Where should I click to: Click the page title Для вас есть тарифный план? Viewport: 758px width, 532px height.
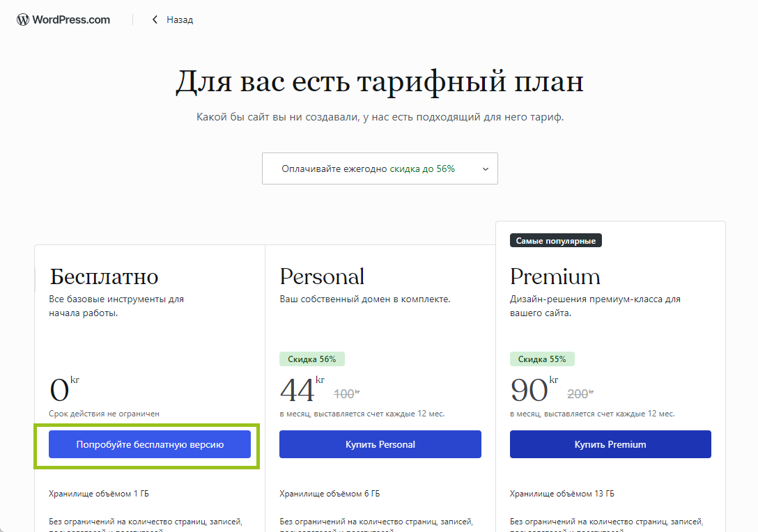[x=380, y=81]
